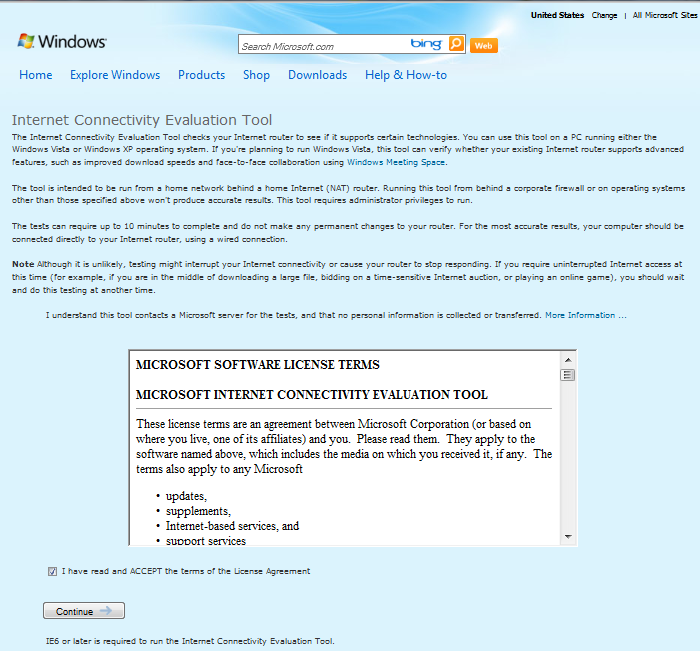Click the 'Internet-based services, and' bullet
Image resolution: width=700 pixels, height=651 pixels.
[x=232, y=526]
